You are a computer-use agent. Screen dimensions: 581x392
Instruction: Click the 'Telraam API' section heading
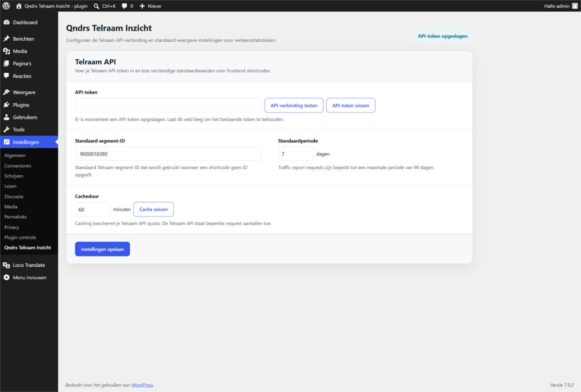pyautogui.click(x=95, y=62)
